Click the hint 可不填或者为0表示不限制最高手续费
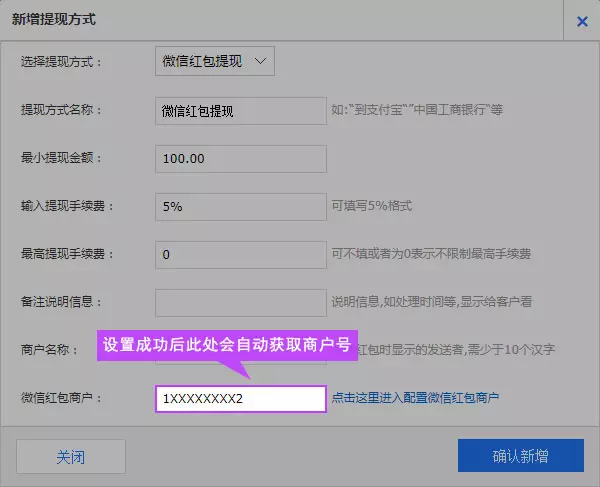600x487 pixels. click(x=431, y=254)
